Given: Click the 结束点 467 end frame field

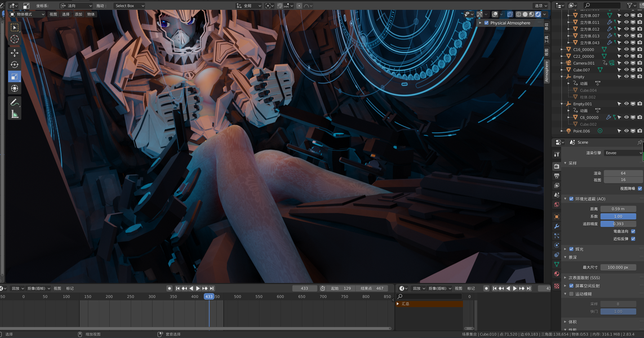Looking at the screenshot, I should tap(372, 288).
